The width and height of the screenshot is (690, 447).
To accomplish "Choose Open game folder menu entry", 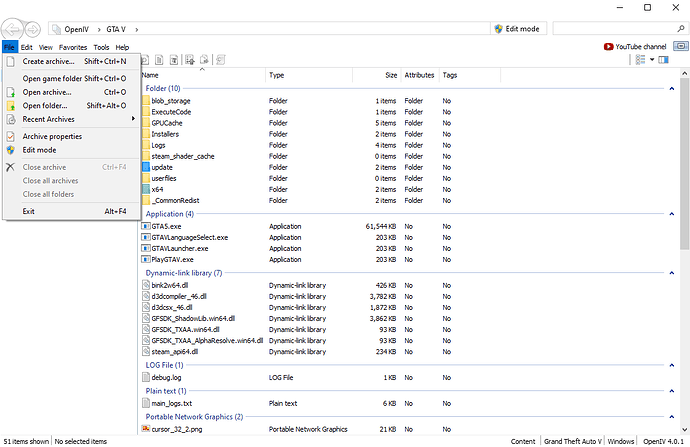I will [72, 79].
